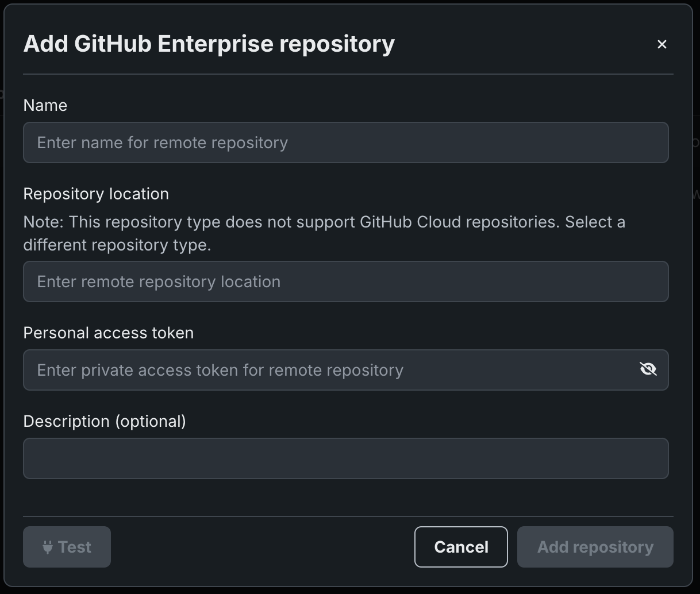Click into the Description text box
Screen dimensions: 700x594
pos(345,458)
